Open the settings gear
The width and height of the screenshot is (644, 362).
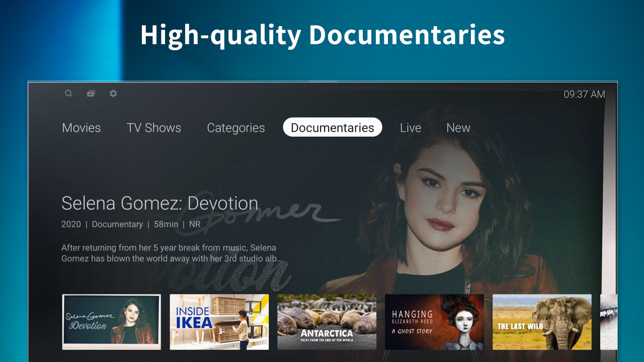click(113, 94)
